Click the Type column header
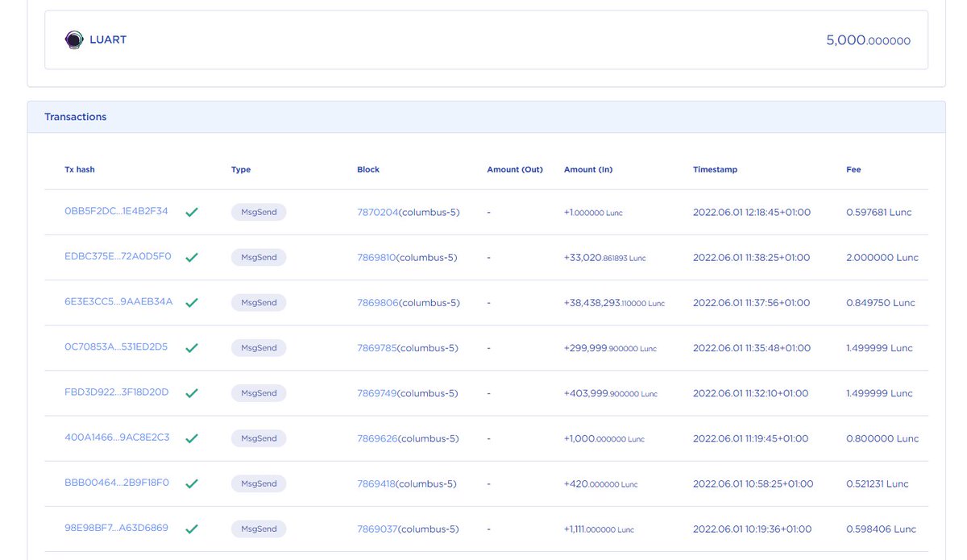Image resolution: width=967 pixels, height=560 pixels. coord(241,169)
